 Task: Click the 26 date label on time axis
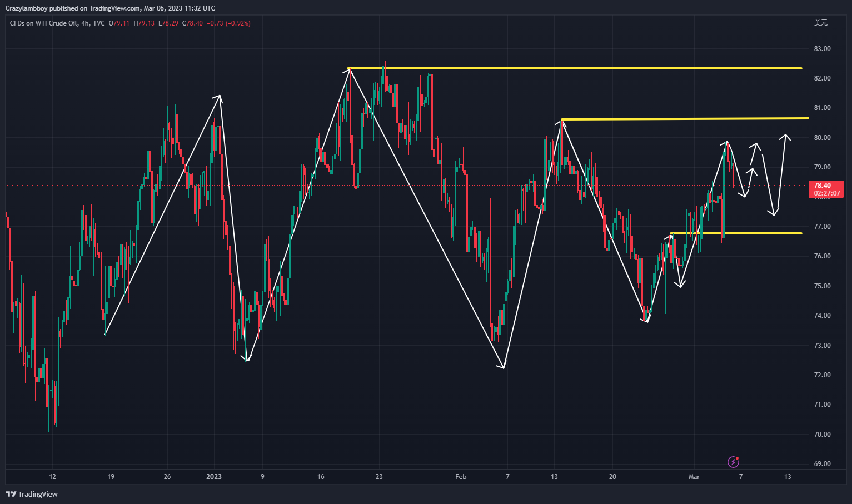tap(167, 477)
